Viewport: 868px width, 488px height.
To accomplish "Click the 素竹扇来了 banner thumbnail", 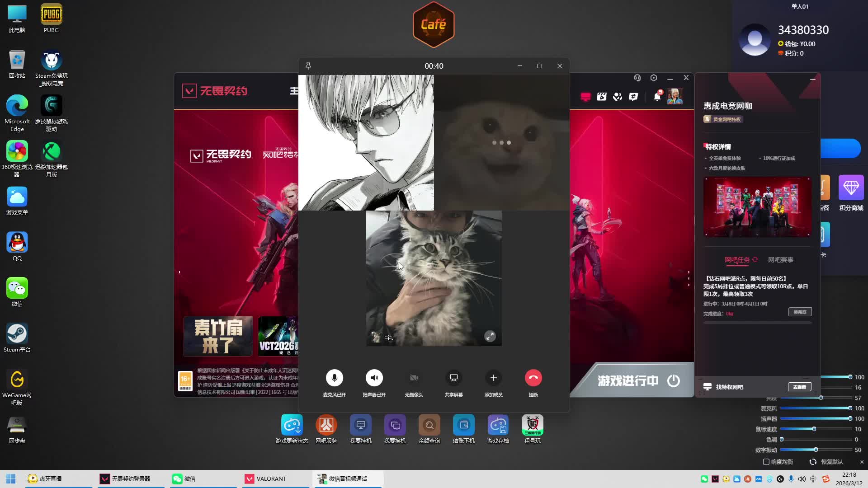I will pos(218,336).
